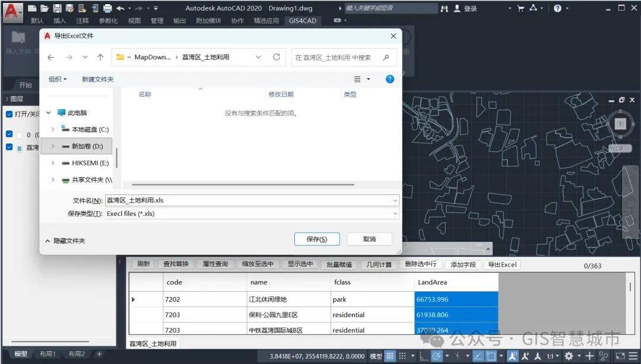Image resolution: width=641 pixels, height=364 pixels.
Task: Open the workspace settings gear icon
Action: 569,356
